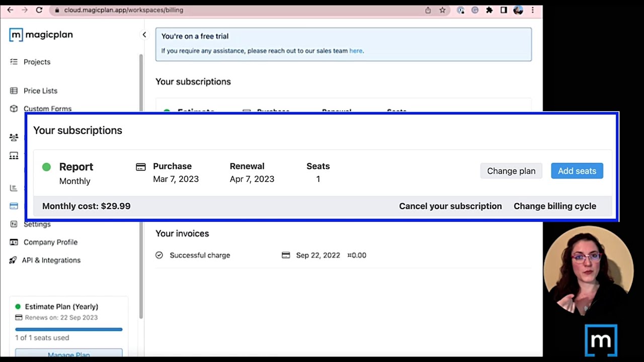Click the seats used progress bar

[68, 329]
